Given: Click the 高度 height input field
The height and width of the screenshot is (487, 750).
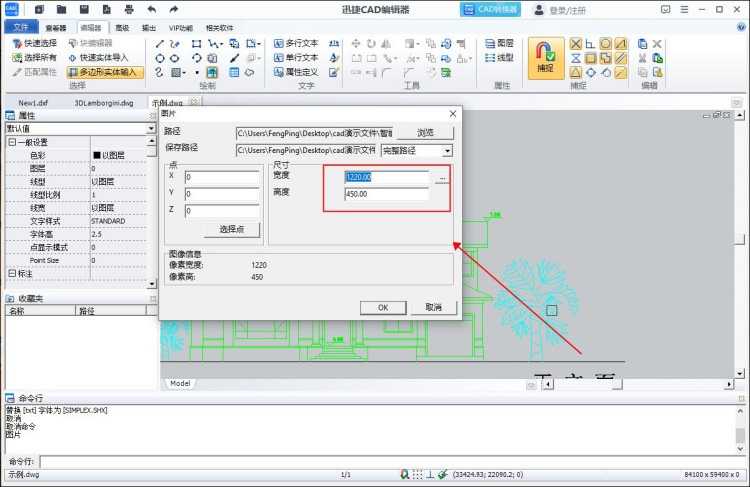Looking at the screenshot, I should [x=386, y=194].
